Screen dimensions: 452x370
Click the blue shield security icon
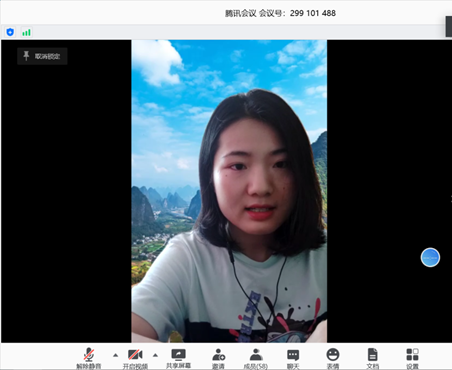click(10, 32)
